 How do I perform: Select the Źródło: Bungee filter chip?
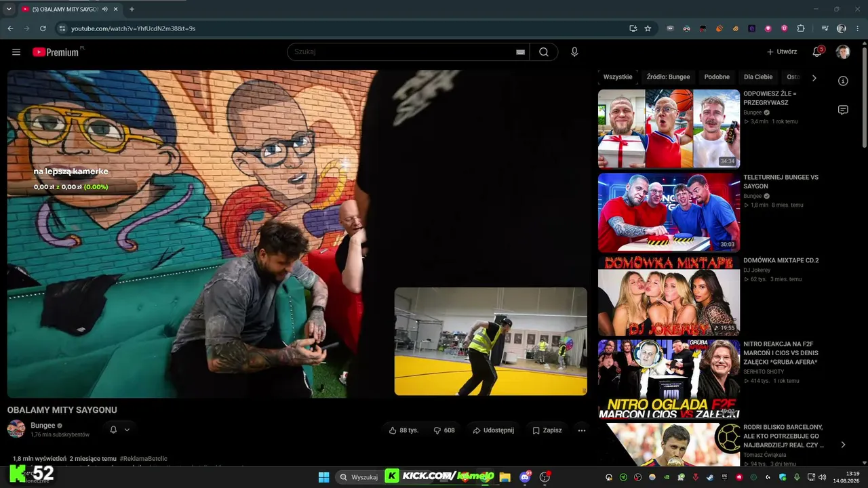pos(668,77)
